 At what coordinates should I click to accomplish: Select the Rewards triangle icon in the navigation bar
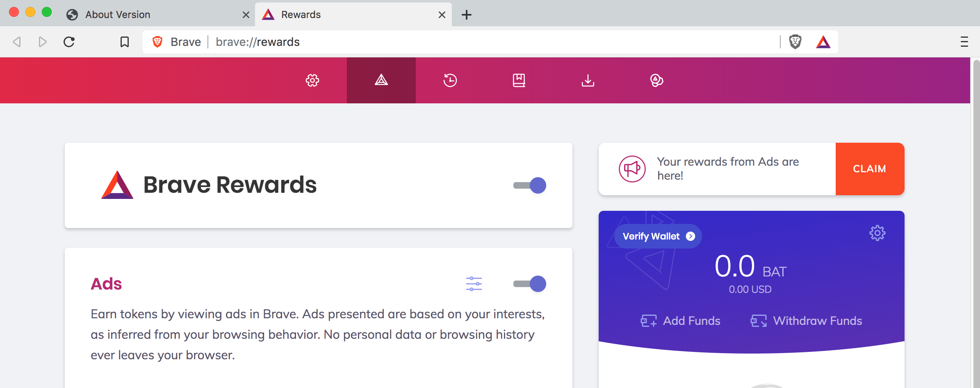click(381, 80)
